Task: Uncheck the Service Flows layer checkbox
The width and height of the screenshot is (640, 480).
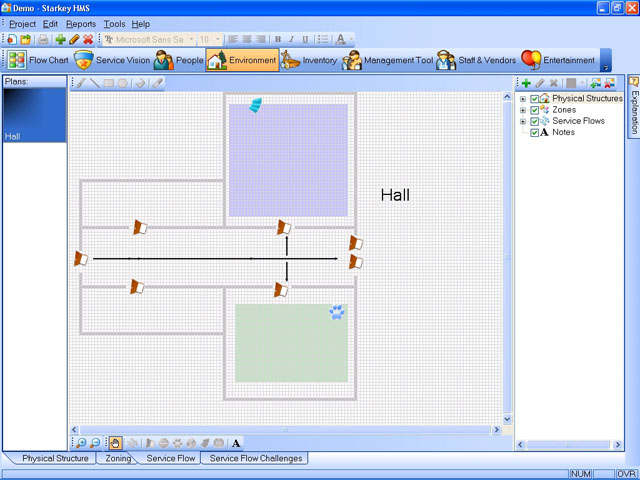Action: tap(534, 121)
